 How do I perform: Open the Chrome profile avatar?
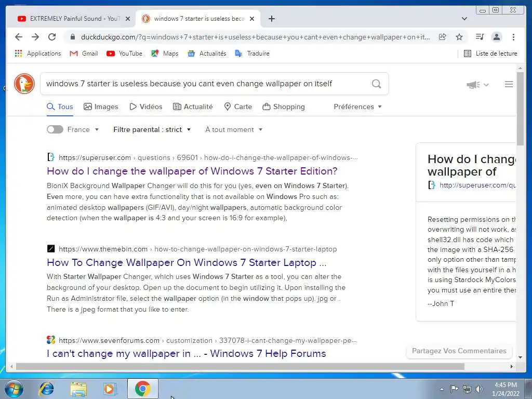pyautogui.click(x=497, y=37)
